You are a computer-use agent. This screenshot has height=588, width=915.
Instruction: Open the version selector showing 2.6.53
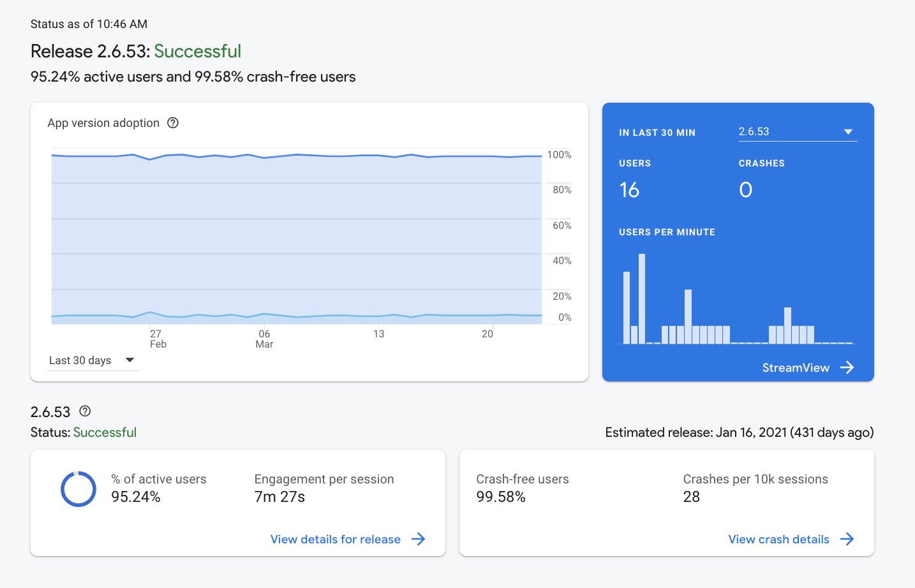click(797, 131)
